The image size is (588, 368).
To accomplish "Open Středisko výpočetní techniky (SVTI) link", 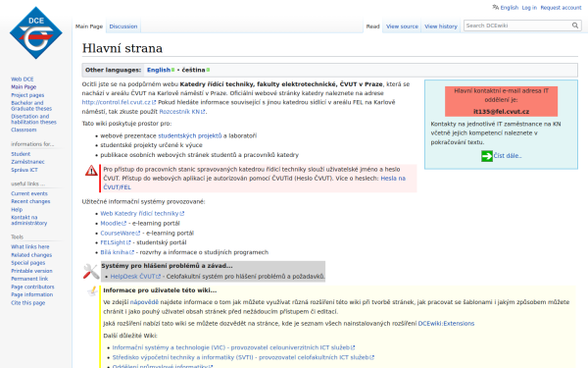I will pyautogui.click(x=243, y=357).
